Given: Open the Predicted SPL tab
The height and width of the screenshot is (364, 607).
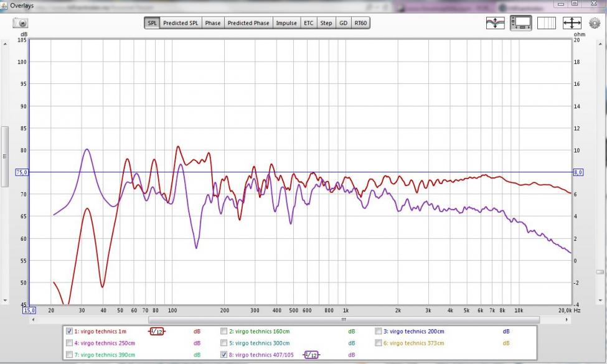Looking at the screenshot, I should (181, 23).
